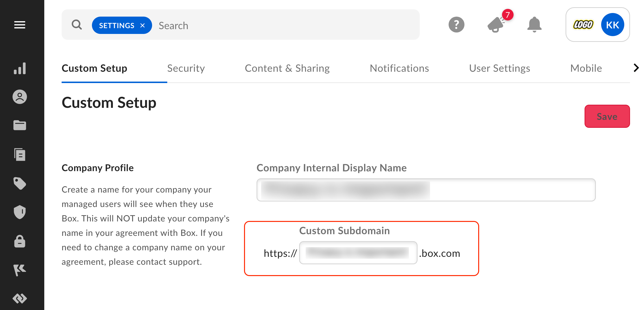
Task: Open the shield icon in the sidebar
Action: click(19, 212)
